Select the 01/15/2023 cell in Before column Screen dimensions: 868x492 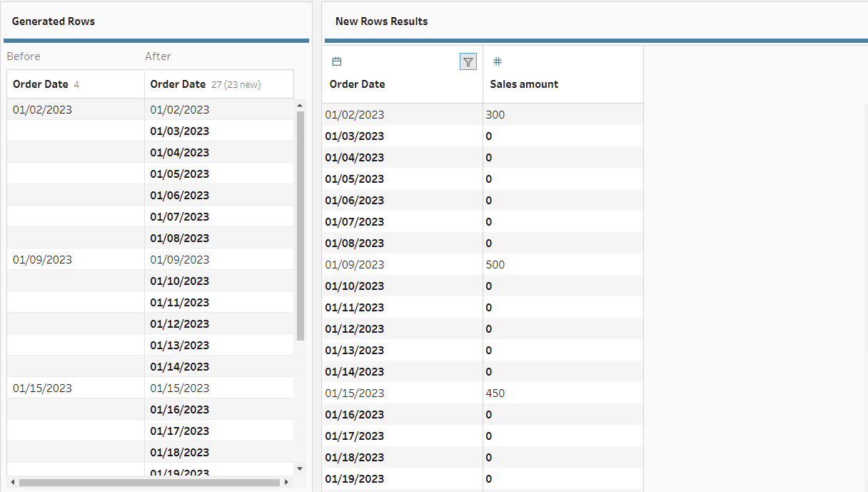(x=42, y=388)
